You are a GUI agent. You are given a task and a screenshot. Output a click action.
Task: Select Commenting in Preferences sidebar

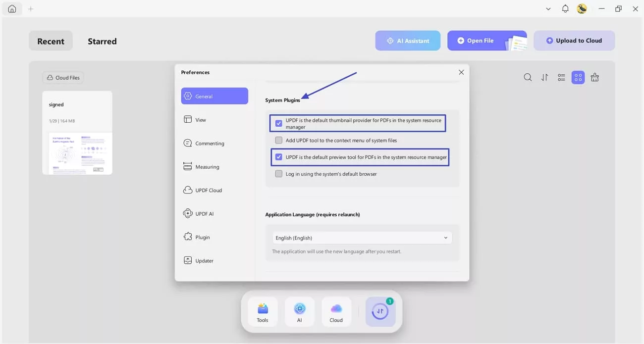point(210,144)
